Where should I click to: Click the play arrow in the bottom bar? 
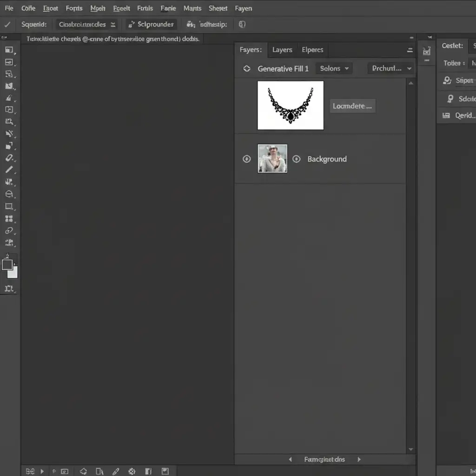click(42, 471)
